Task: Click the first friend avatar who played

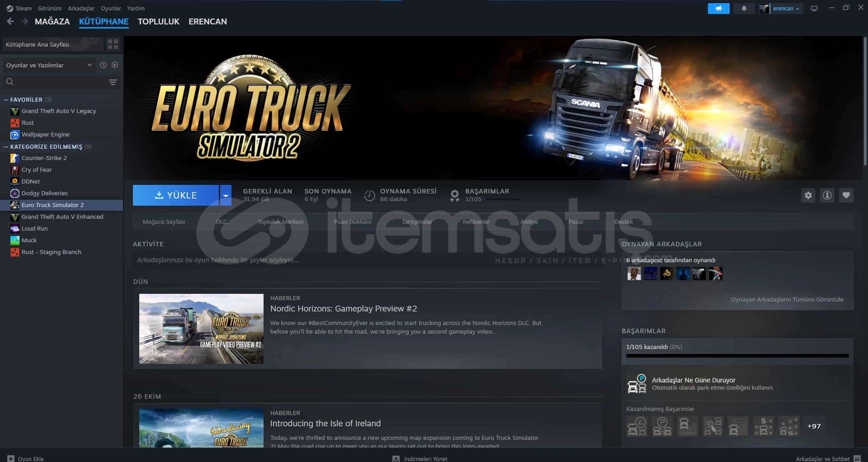Action: click(634, 273)
